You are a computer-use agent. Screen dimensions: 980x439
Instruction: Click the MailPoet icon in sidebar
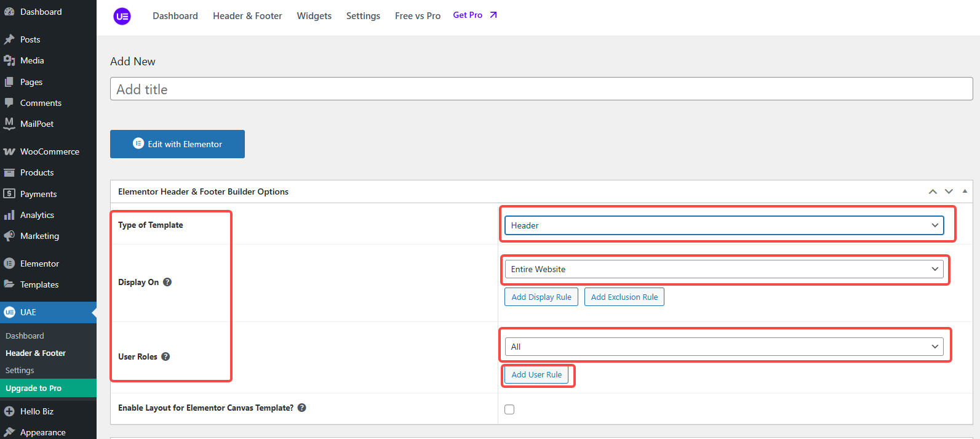point(9,124)
